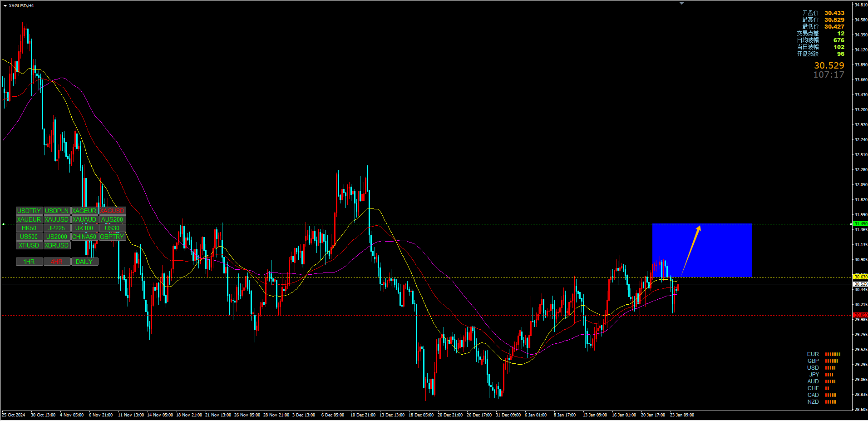
Task: Click the 107:17 candle countdown timer
Action: click(829, 74)
